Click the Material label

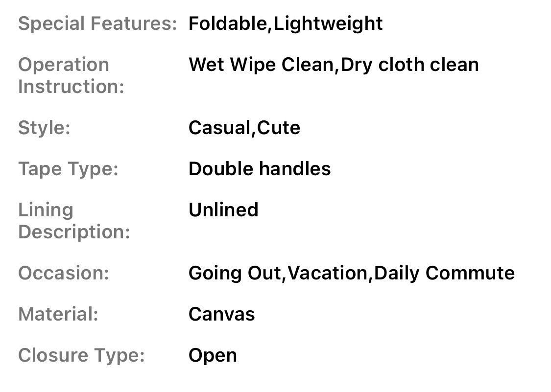pos(58,314)
